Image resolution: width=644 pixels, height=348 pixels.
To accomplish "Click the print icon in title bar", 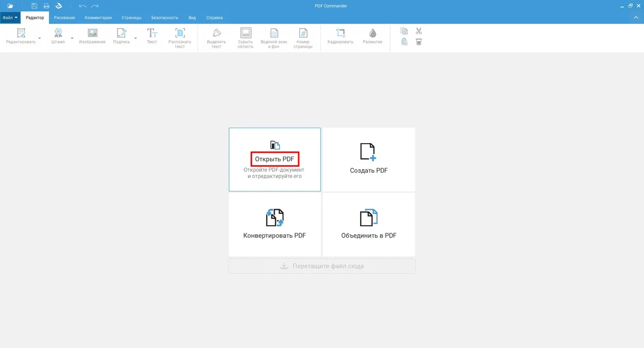I will (47, 6).
